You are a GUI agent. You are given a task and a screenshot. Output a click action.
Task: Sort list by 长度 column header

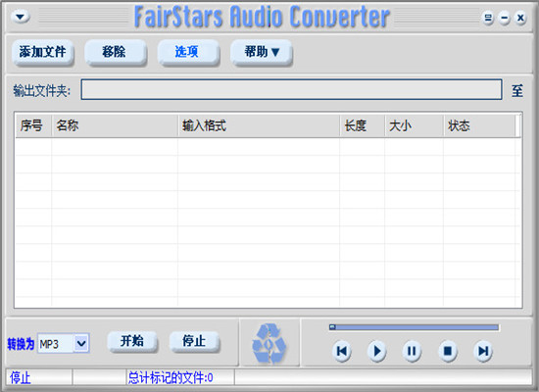tap(363, 125)
